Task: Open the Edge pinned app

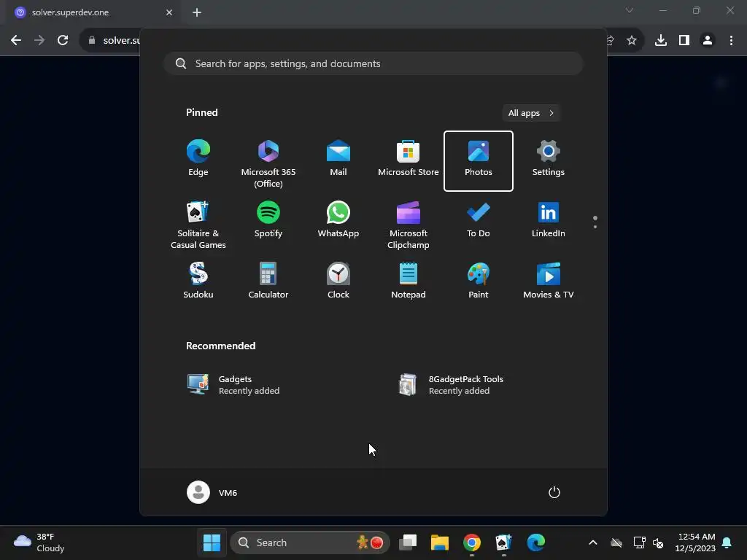Action: coord(198,160)
